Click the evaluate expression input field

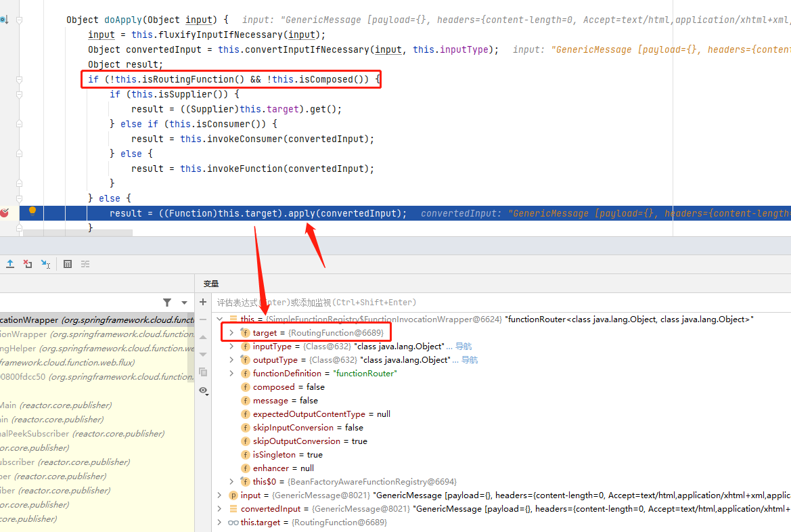point(501,303)
